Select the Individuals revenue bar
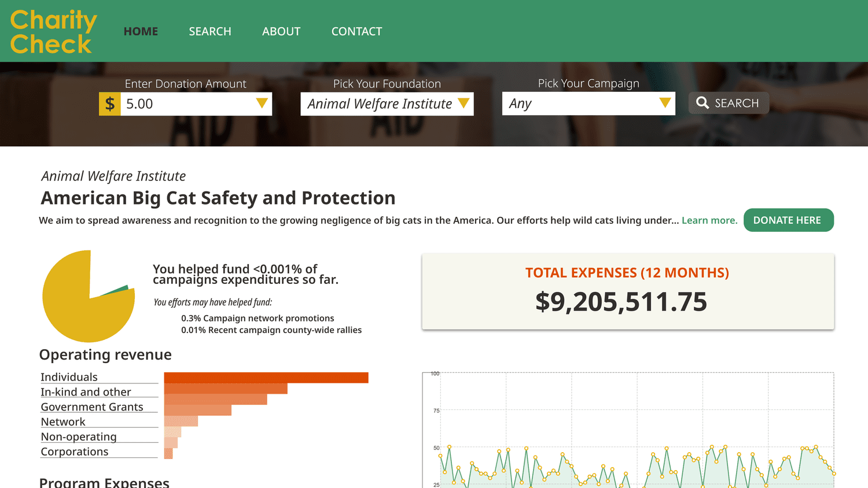 [266, 378]
